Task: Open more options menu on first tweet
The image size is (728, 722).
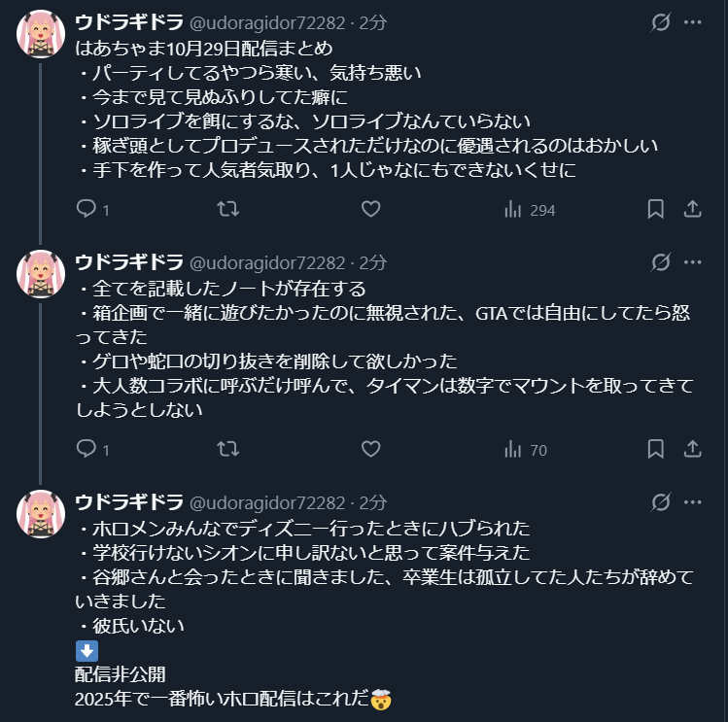Action: pyautogui.click(x=693, y=22)
